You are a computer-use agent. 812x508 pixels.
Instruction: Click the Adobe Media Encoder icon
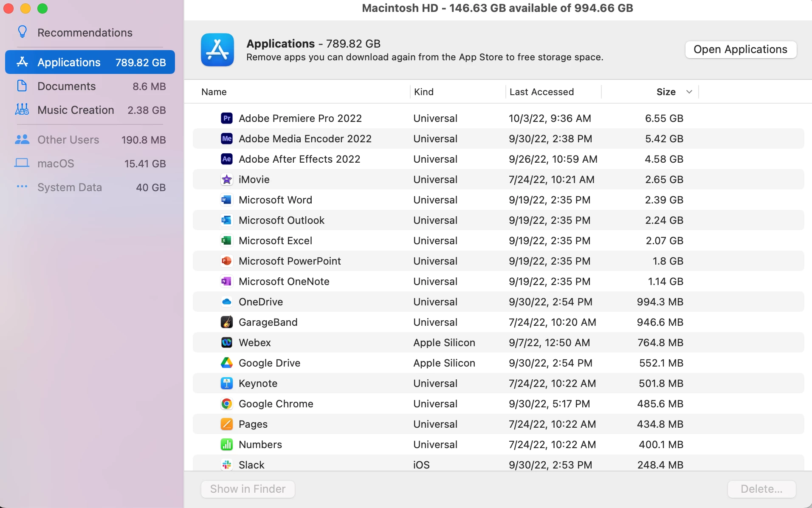coord(227,138)
